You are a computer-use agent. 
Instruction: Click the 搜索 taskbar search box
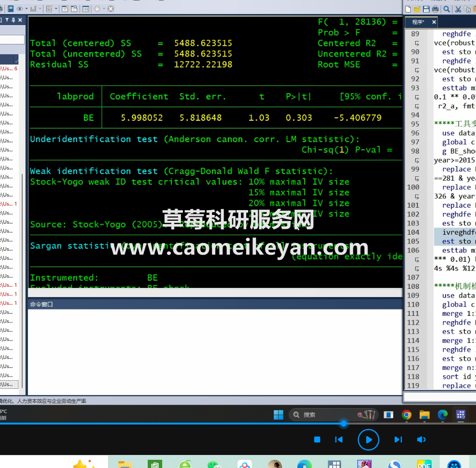click(x=333, y=415)
